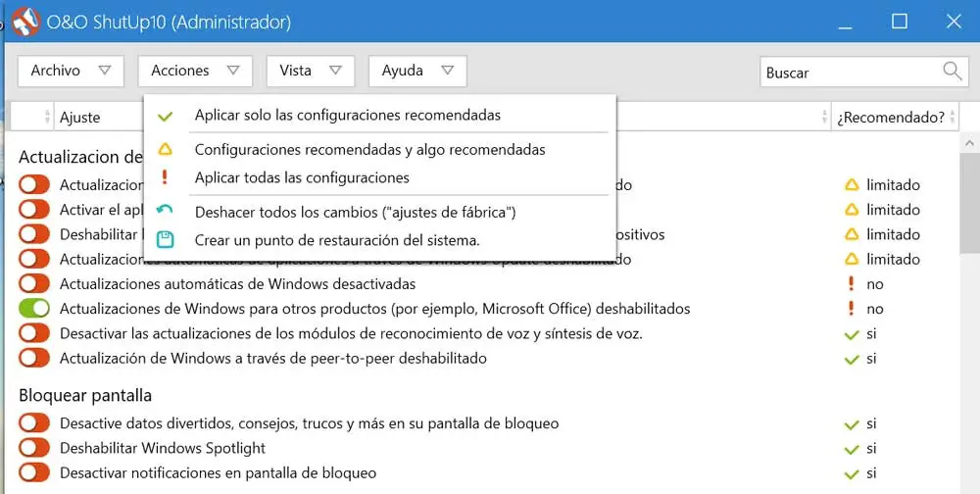The width and height of the screenshot is (980, 494).
Task: Click 'si' checkmark icon for lock screen notifications row
Action: tap(852, 474)
